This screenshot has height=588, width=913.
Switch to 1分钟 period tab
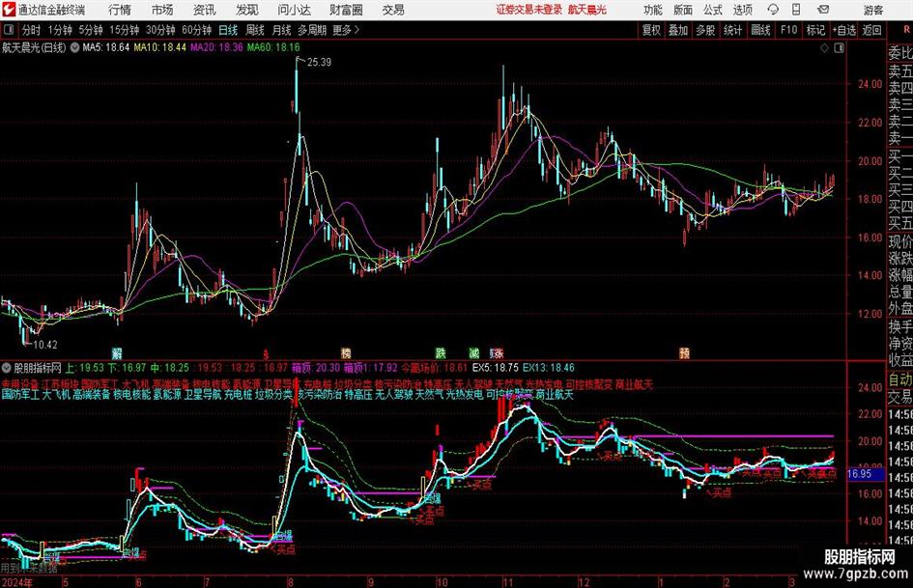point(59,30)
